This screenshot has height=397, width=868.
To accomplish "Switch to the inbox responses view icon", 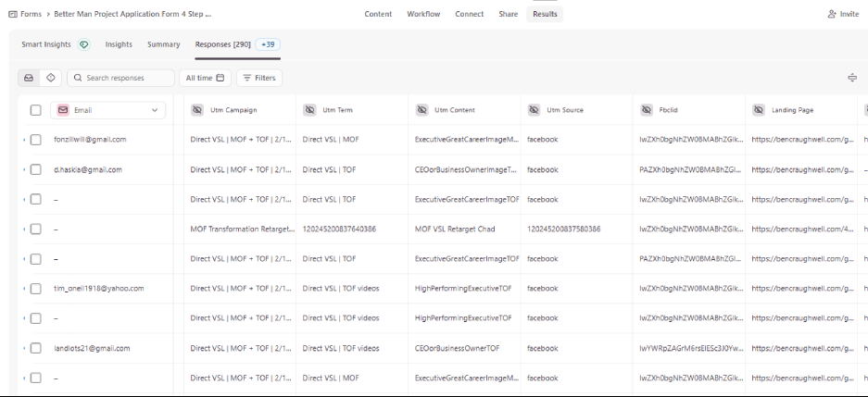I will pyautogui.click(x=29, y=78).
